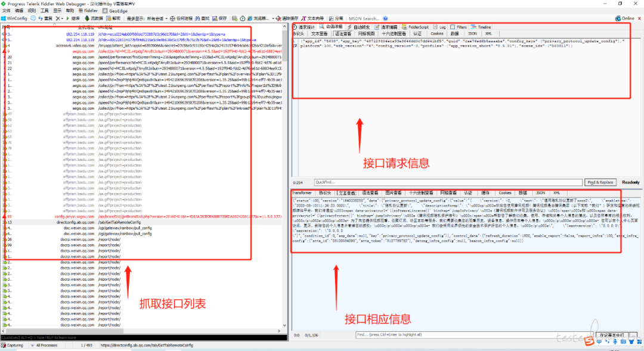Click the blue help question-mark icon
Screen dimensions: 644x351
click(x=385, y=18)
